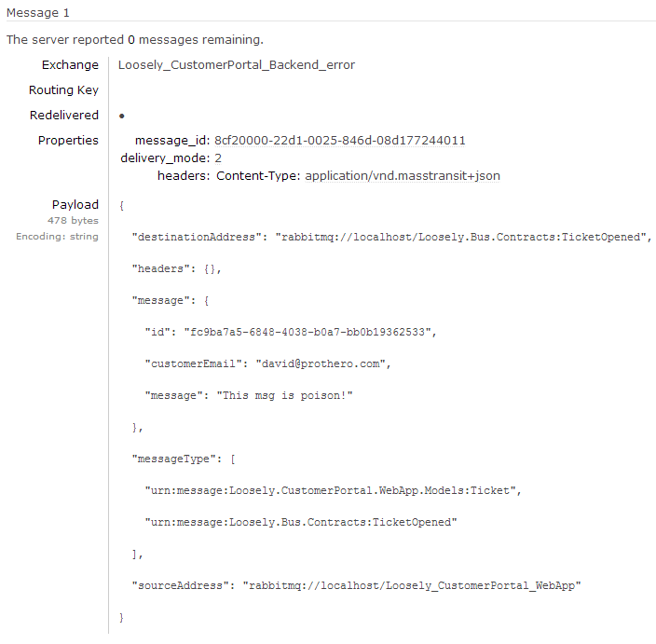Click the sourceAddress line in payload
The height and width of the screenshot is (644, 656).
pos(357,585)
